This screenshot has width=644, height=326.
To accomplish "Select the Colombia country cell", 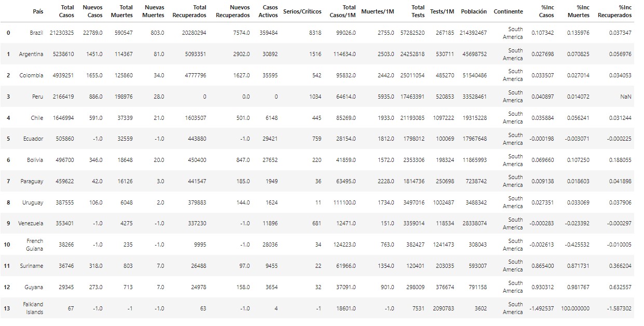I will click(32, 75).
